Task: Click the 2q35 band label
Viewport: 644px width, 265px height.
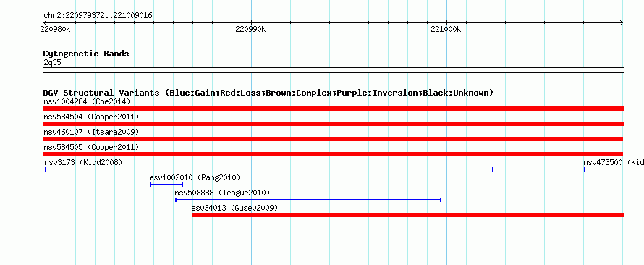Action: [53, 62]
